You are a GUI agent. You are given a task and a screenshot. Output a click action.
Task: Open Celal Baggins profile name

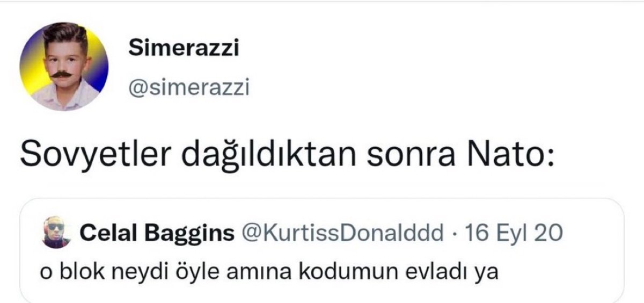(x=157, y=233)
